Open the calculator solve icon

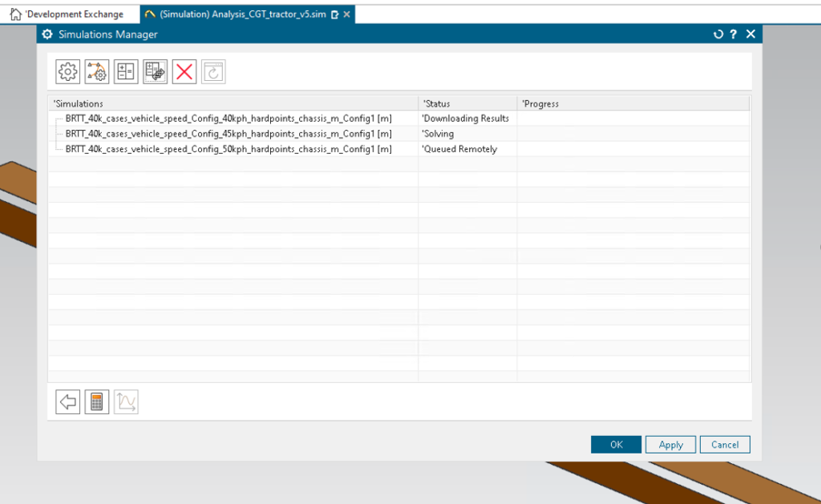[x=96, y=401]
